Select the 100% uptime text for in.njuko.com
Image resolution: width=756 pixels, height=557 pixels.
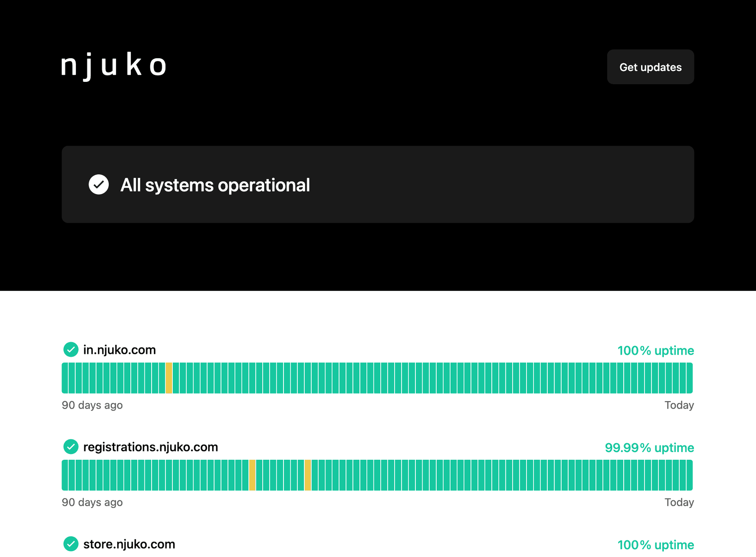click(x=656, y=350)
